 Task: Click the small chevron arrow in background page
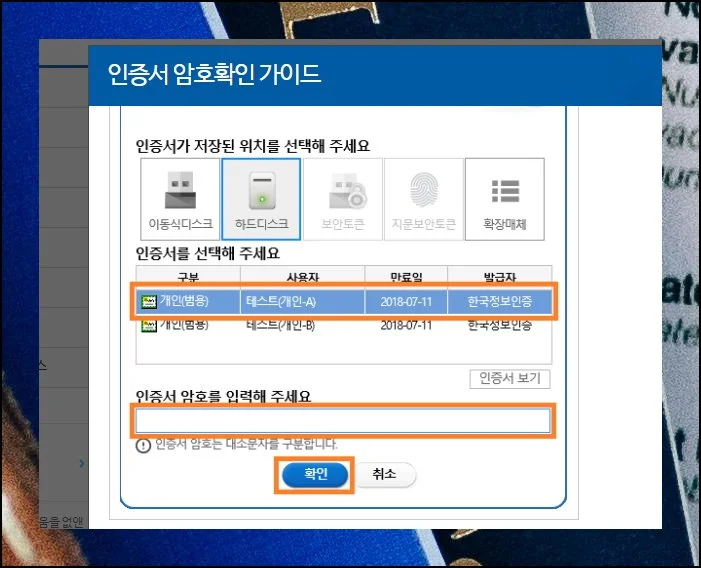[82, 463]
